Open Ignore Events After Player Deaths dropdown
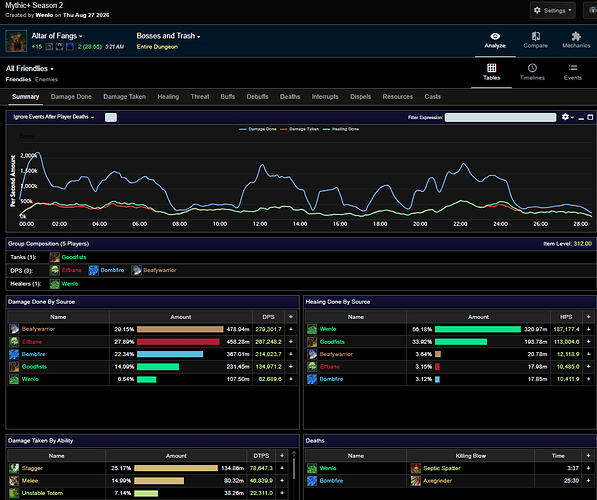Screen dimensions: 597x500 (x=54, y=117)
